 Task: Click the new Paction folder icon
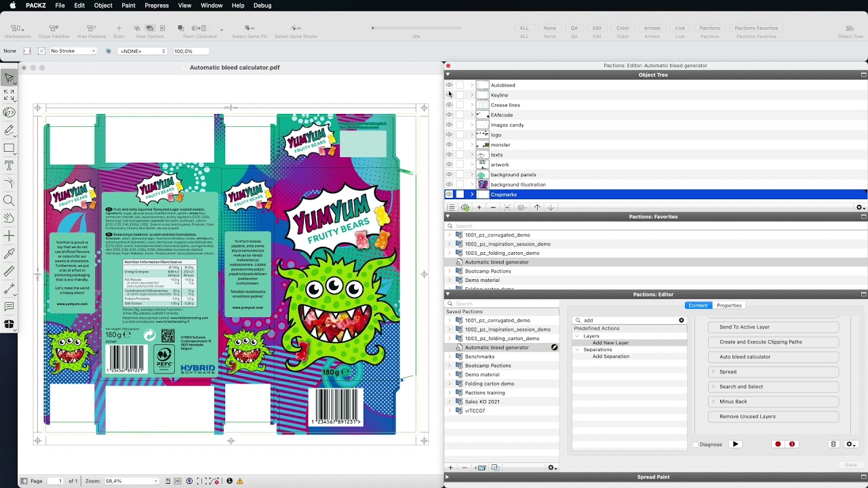click(x=481, y=468)
